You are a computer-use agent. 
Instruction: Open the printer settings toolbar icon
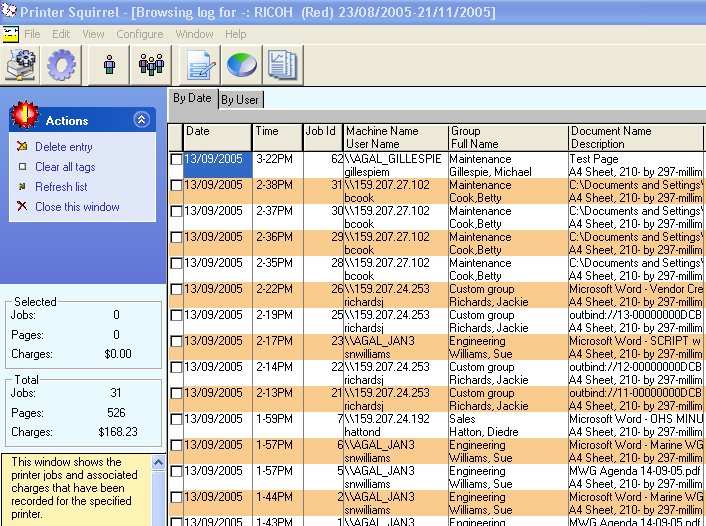pos(20,65)
